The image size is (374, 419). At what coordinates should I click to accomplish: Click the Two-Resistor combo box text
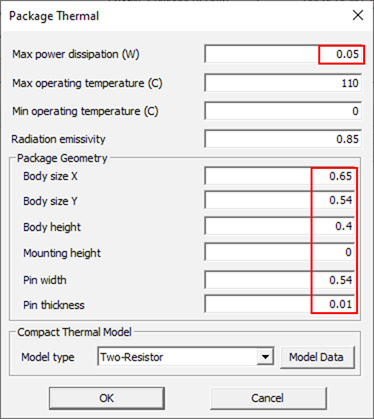point(132,357)
